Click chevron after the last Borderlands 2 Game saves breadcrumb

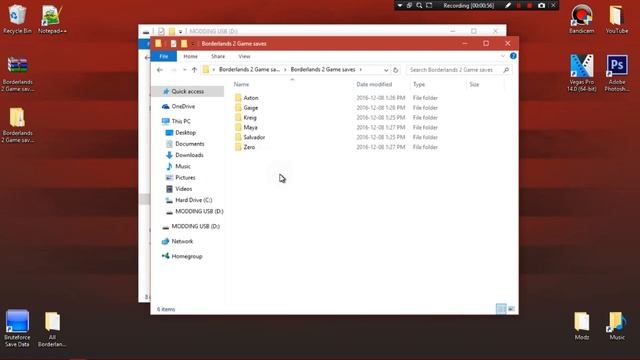tap(360, 70)
